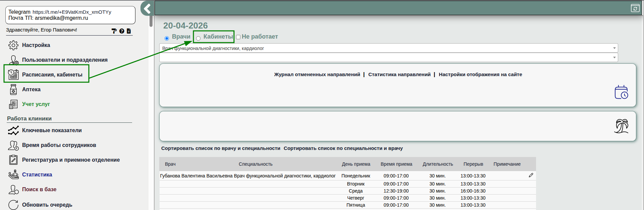Click the document icon beside the greeting
This screenshot has width=644, height=210.
pos(129,31)
